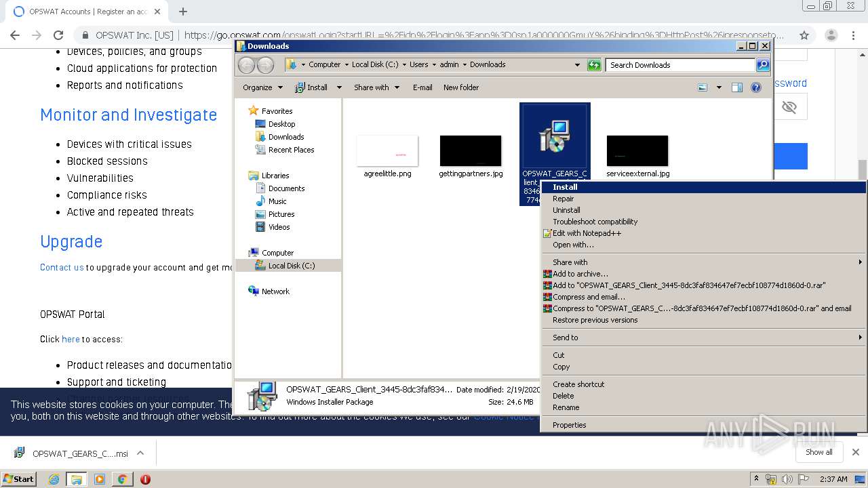Open the view options dropdown arrow

click(719, 87)
